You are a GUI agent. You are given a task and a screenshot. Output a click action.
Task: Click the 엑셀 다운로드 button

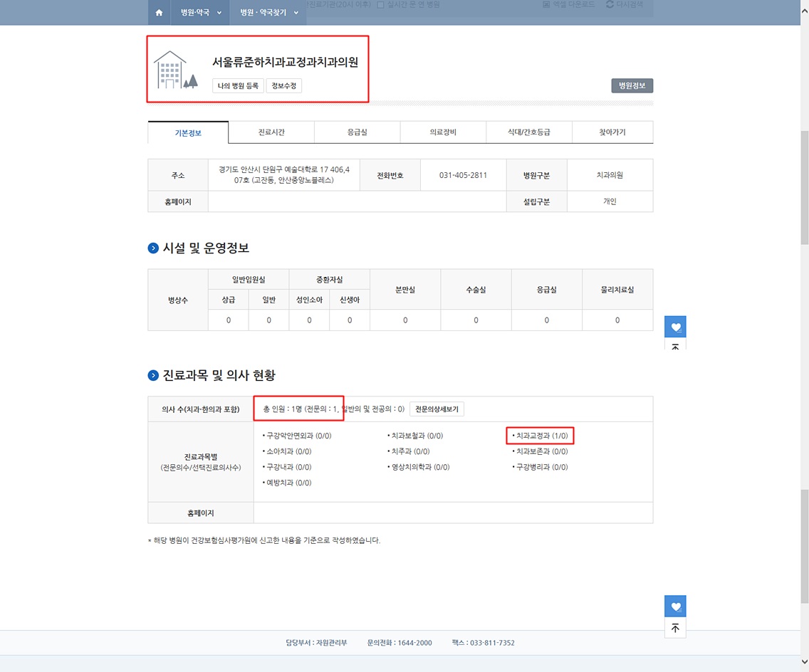click(568, 4)
